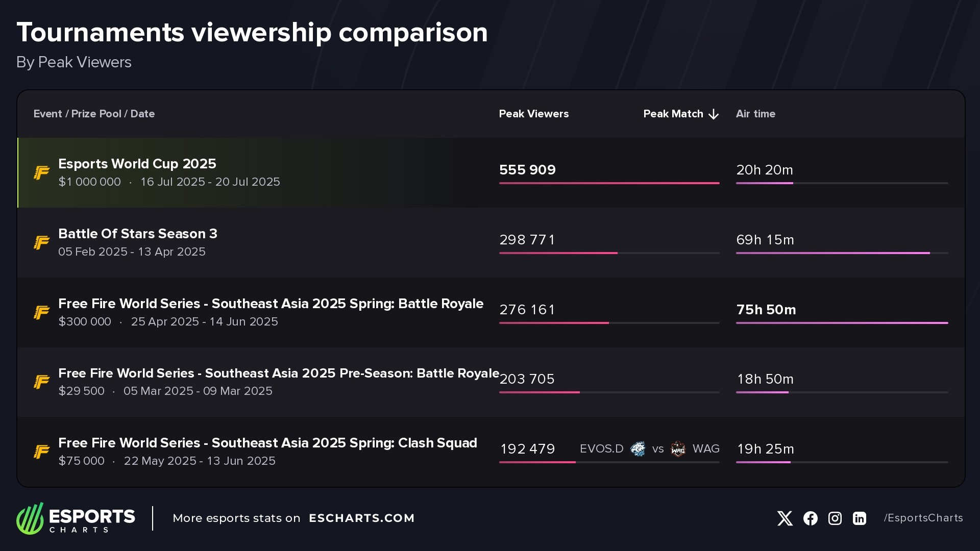Viewport: 980px width, 551px height.
Task: Click Free Fire icon beside Esports World Cup
Action: [42, 173]
